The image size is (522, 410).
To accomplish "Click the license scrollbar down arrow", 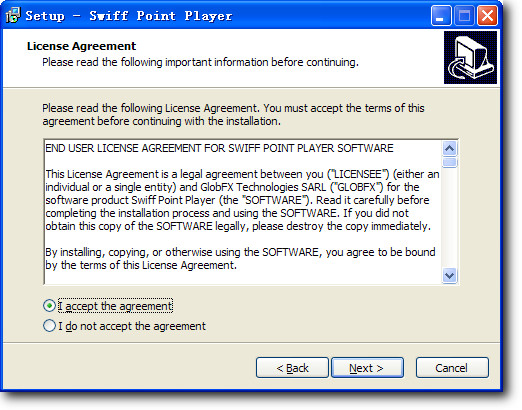I will [449, 275].
